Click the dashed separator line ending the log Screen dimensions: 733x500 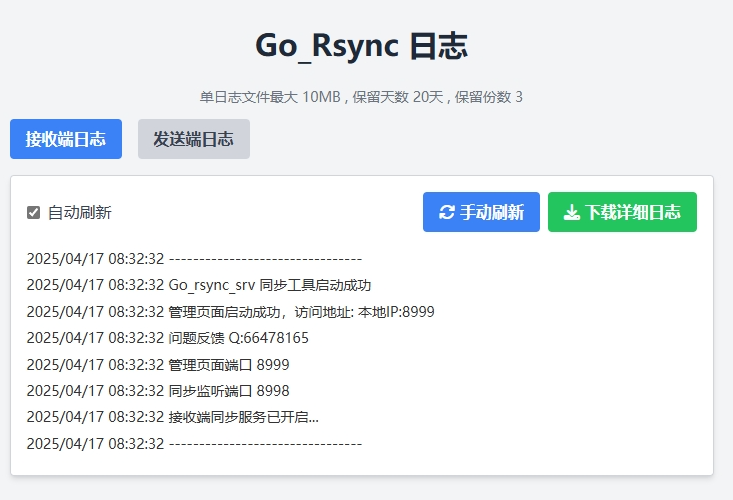pos(265,443)
